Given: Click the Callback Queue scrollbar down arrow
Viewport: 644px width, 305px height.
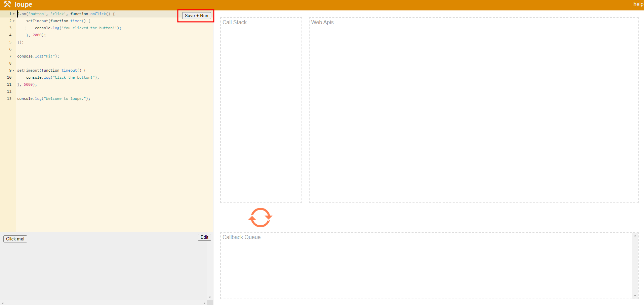Looking at the screenshot, I should [635, 296].
